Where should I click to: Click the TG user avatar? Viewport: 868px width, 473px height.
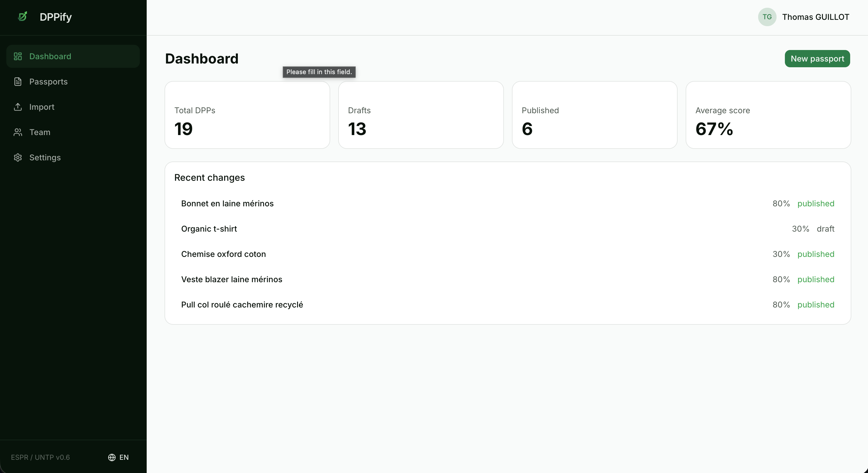767,17
